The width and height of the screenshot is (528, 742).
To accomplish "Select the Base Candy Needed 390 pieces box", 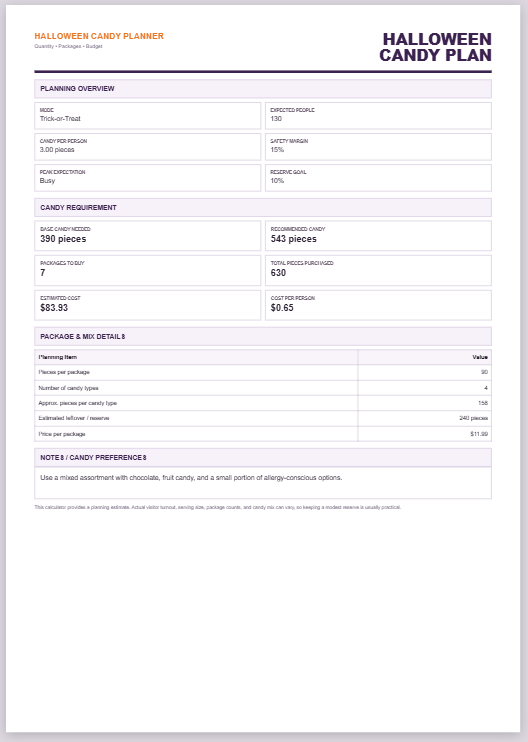I will [148, 236].
